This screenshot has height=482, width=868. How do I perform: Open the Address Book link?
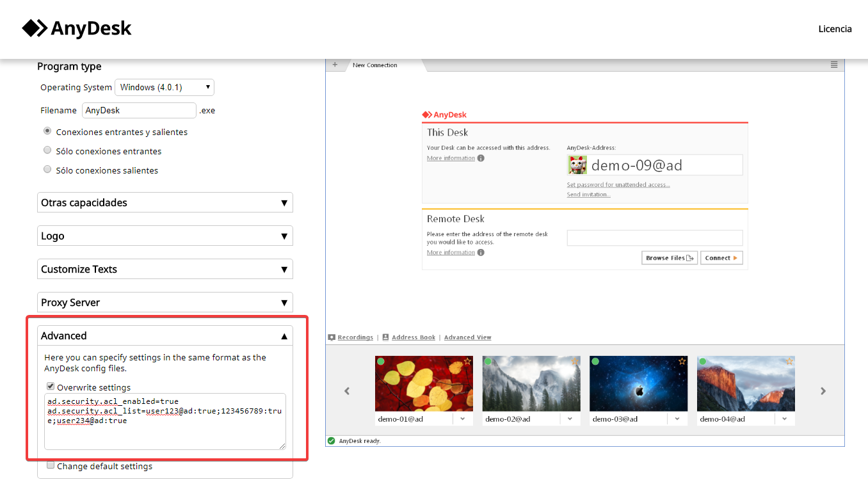pyautogui.click(x=414, y=337)
